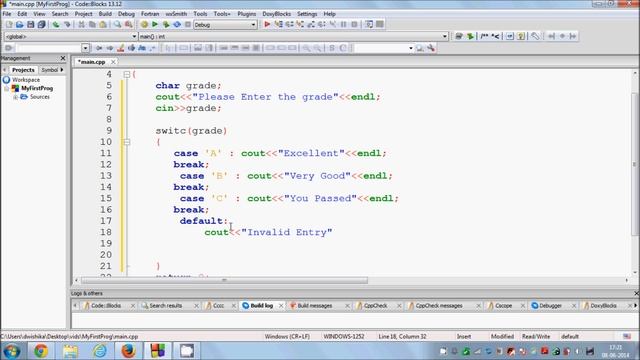Click the Rebuild icon
640x360 pixels.
[177, 24]
